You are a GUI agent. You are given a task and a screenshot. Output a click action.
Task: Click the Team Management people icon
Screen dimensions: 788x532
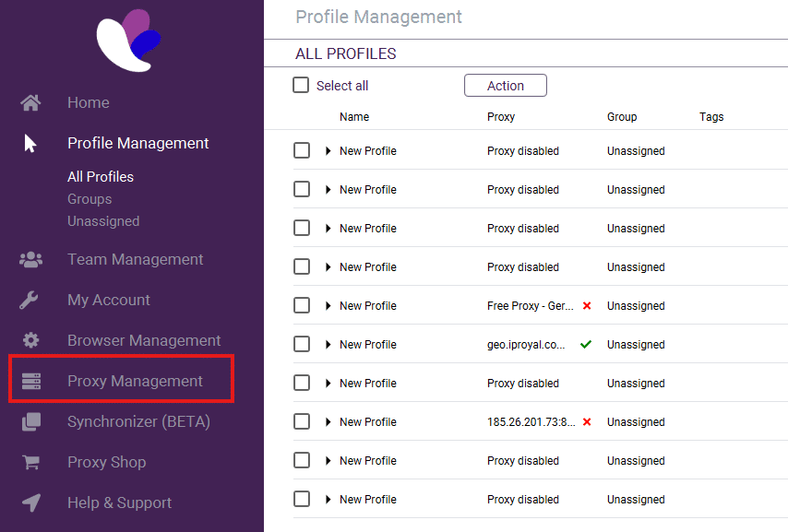coord(30,260)
